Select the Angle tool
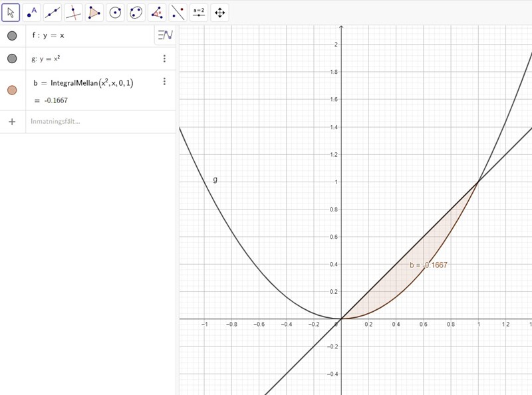Viewport: 532px width, 395px height. click(157, 12)
